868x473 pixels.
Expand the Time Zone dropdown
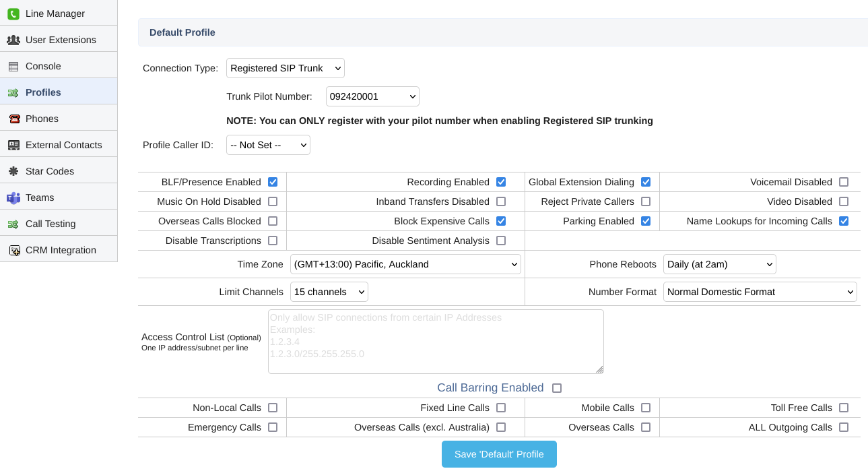tap(405, 264)
